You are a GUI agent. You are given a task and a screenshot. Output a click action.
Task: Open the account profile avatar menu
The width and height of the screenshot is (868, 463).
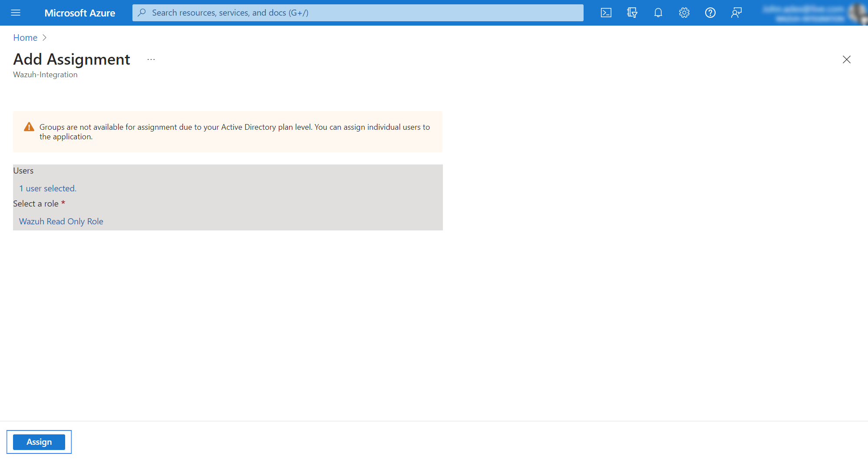pos(857,13)
